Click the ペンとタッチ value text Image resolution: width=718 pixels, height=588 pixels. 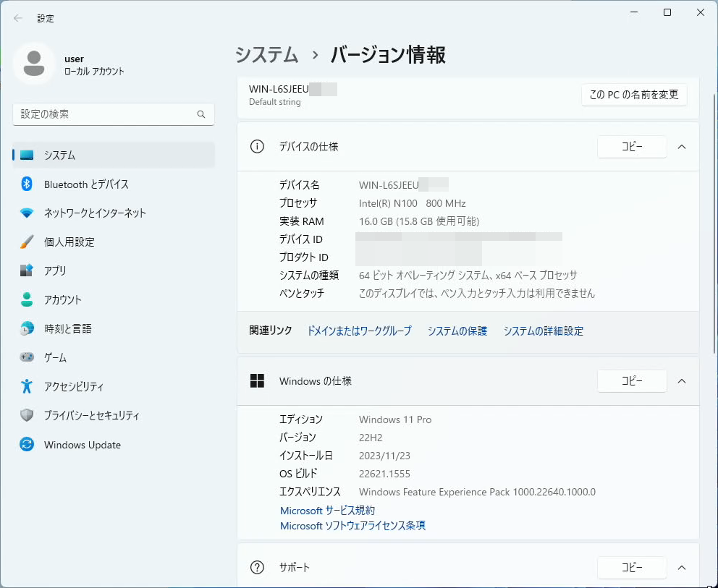coord(477,294)
